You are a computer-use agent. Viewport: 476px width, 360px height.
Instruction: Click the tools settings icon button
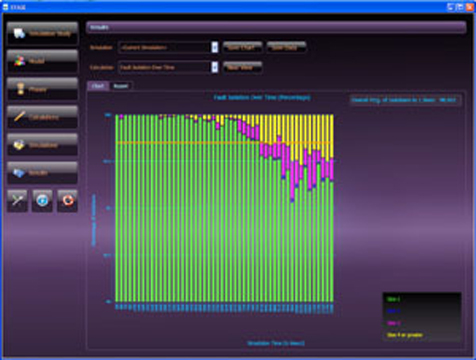[x=17, y=201]
